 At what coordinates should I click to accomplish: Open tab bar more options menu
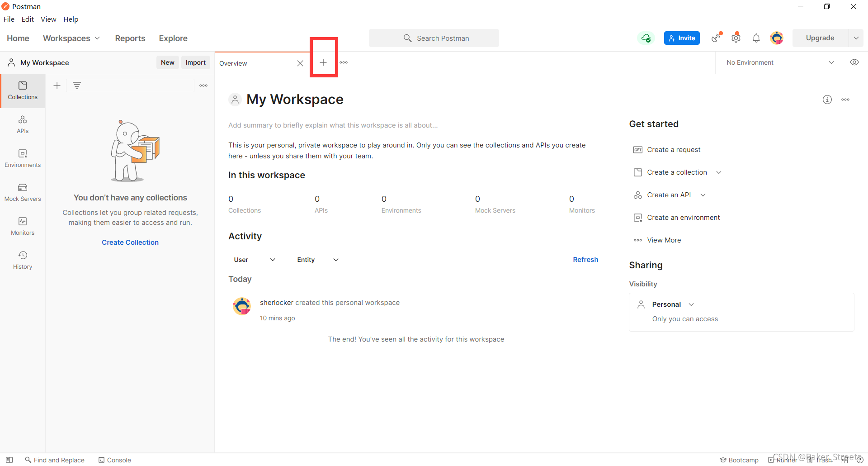point(344,62)
